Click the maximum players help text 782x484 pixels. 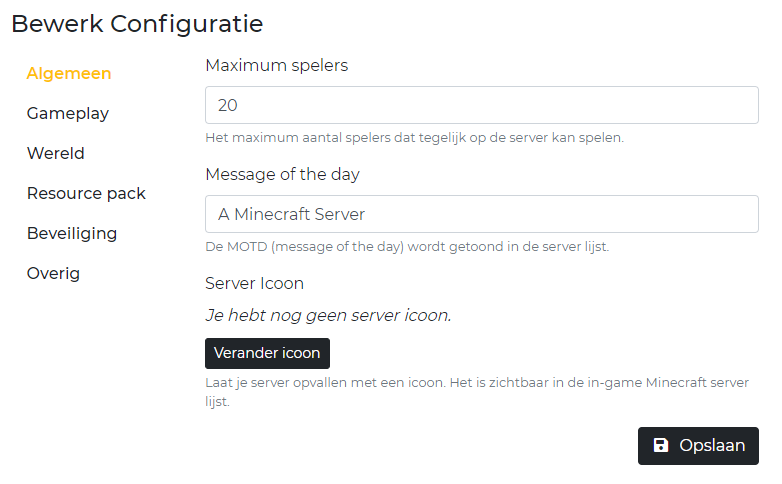tap(414, 137)
